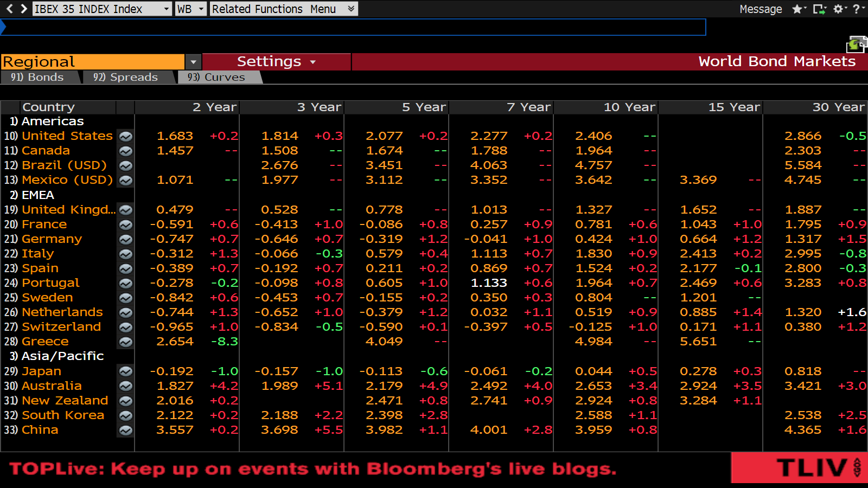Screen dimensions: 868x488
Task: Open the Message menu
Action: pos(761,9)
